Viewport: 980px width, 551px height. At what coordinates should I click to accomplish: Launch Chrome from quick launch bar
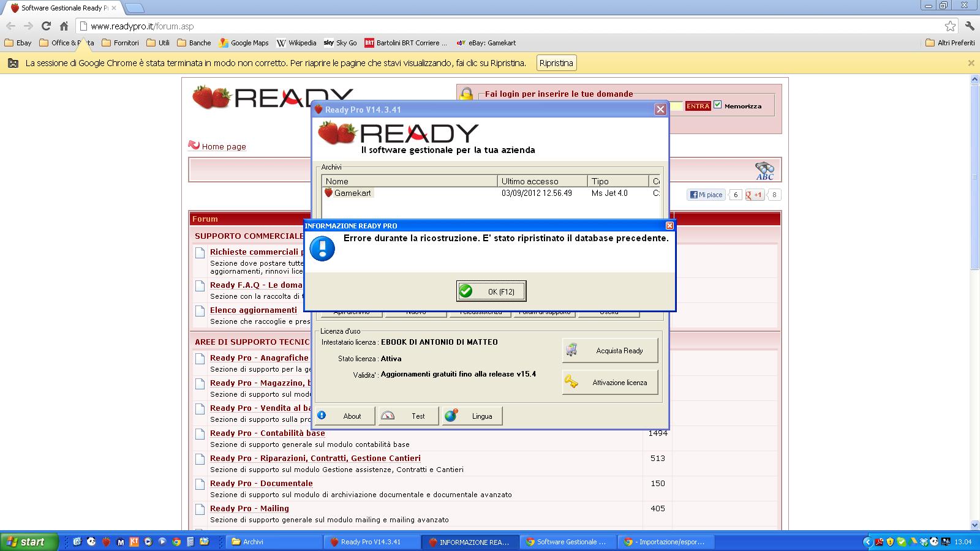176,542
